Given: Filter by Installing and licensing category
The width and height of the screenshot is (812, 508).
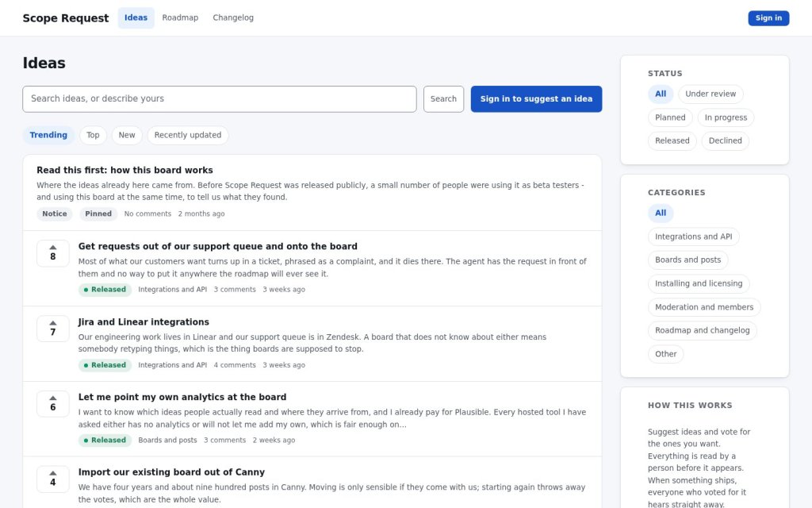Looking at the screenshot, I should [699, 283].
